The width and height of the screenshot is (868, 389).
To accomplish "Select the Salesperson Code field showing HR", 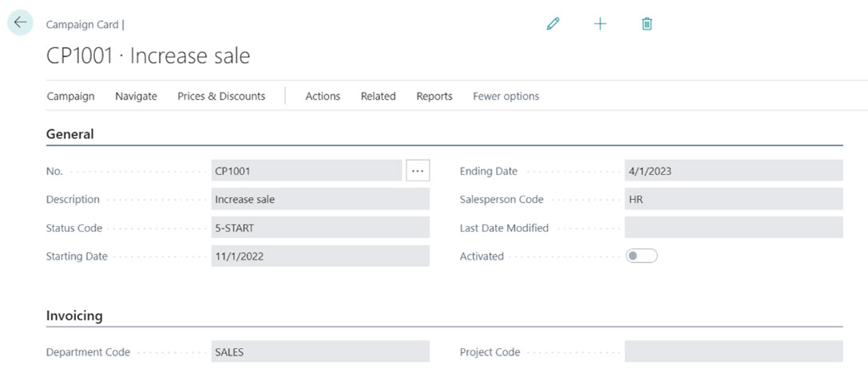I will coord(733,200).
